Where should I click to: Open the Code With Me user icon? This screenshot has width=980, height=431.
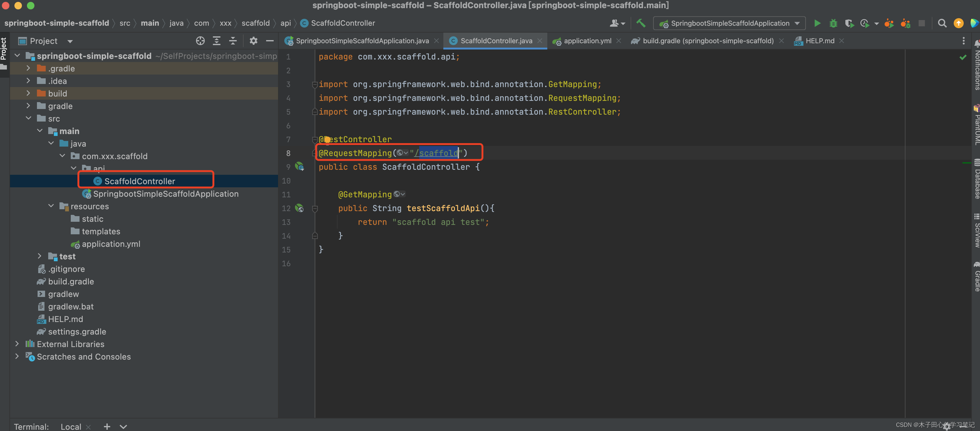click(617, 23)
